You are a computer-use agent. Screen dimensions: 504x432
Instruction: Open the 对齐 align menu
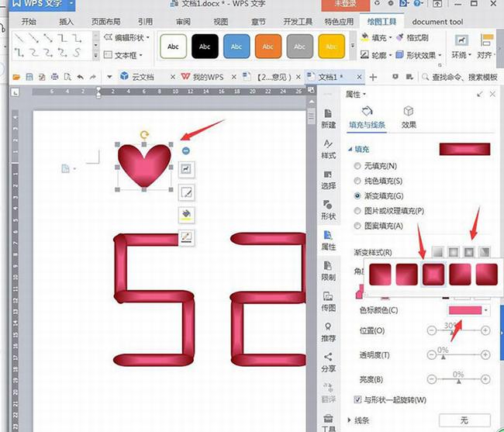[486, 47]
